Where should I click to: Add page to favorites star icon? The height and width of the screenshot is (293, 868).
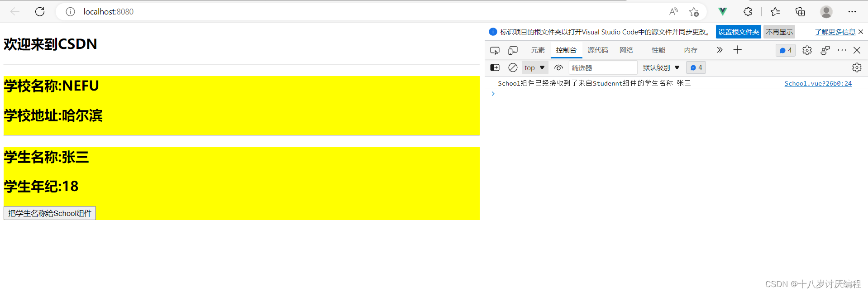[694, 12]
